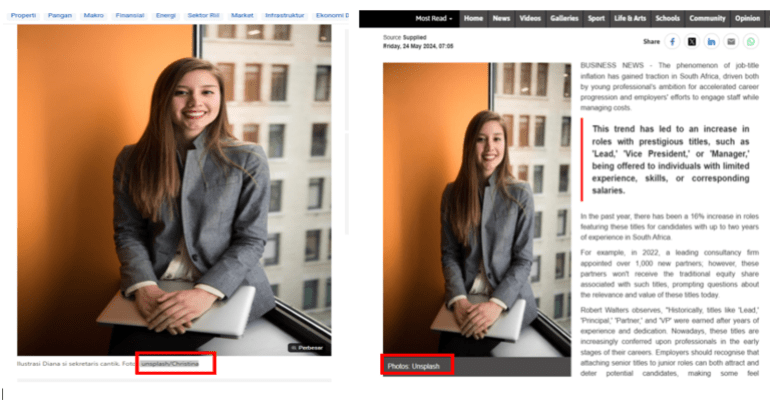The height and width of the screenshot is (406, 770).
Task: Select the Properti category tag
Action: 22,16
